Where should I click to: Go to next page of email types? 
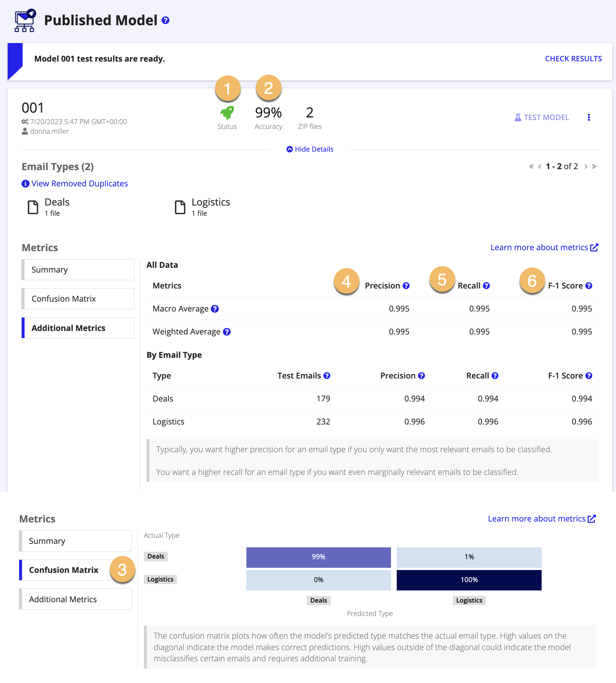(x=586, y=166)
